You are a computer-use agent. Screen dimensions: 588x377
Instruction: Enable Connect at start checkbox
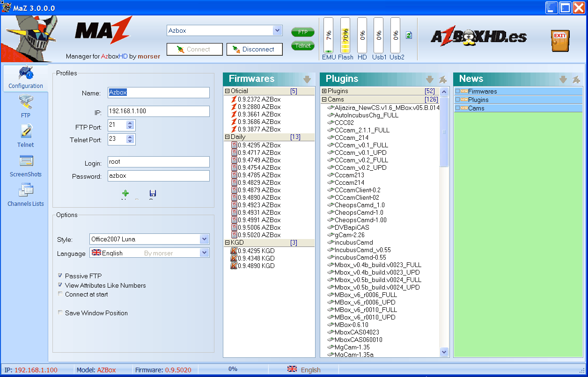[60, 294]
